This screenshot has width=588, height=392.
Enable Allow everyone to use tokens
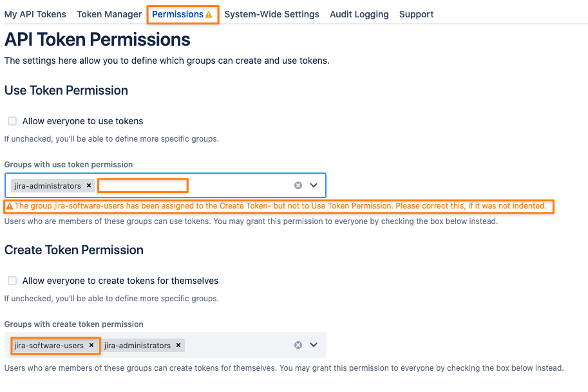[x=12, y=121]
